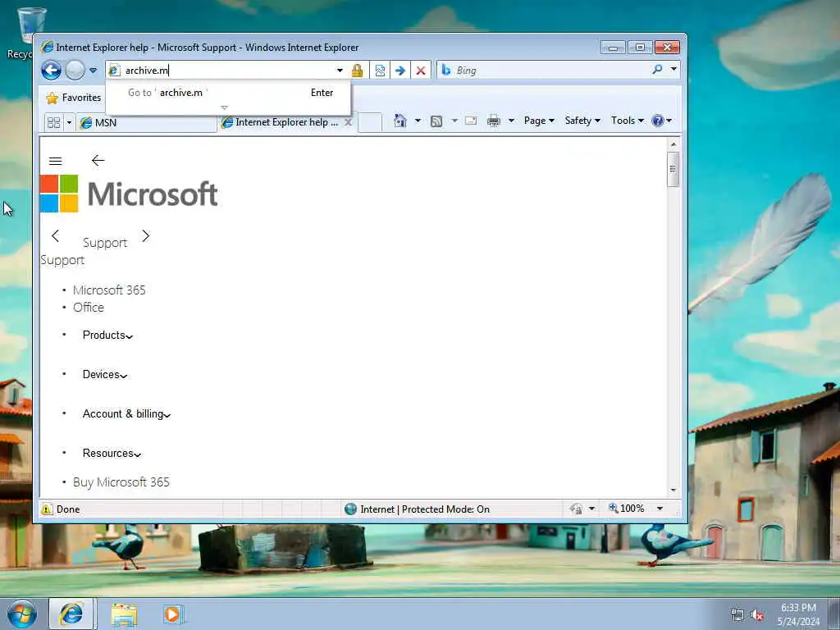Click the Go arrow button

[x=400, y=71]
